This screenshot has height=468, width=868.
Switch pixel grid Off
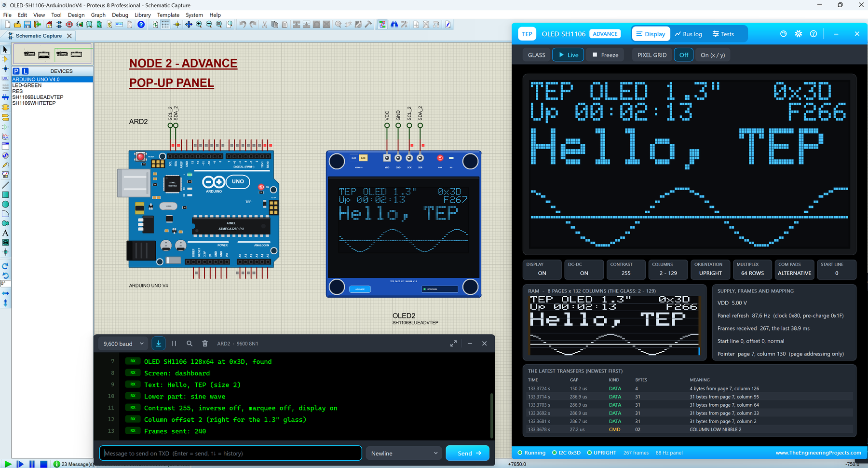[684, 55]
